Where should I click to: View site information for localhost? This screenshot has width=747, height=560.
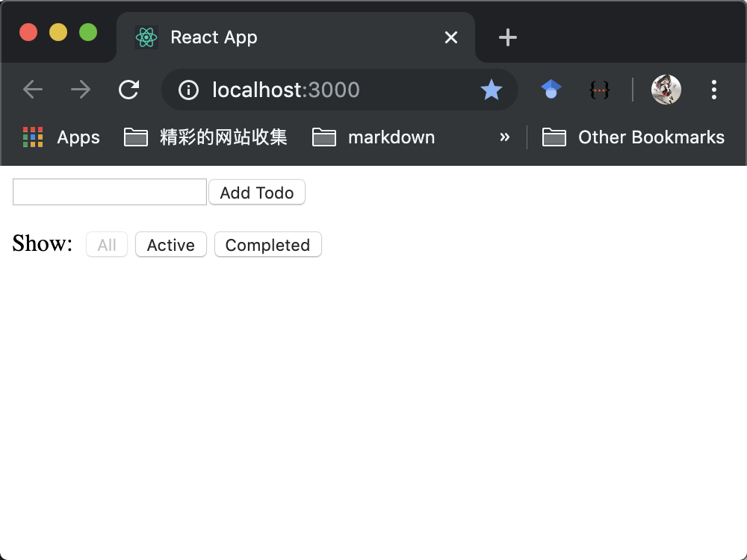[189, 90]
